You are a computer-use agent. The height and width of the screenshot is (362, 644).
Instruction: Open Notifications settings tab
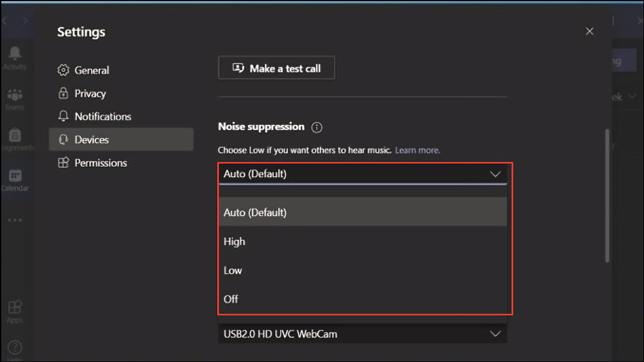102,117
